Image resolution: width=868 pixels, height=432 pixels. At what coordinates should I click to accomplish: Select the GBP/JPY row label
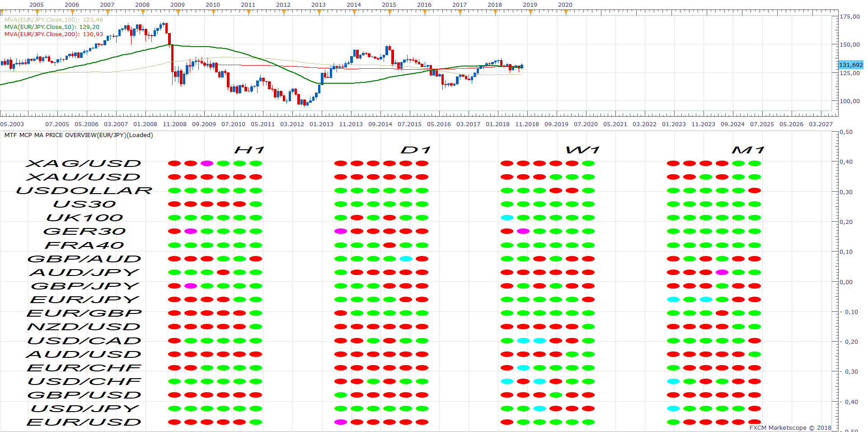click(85, 286)
